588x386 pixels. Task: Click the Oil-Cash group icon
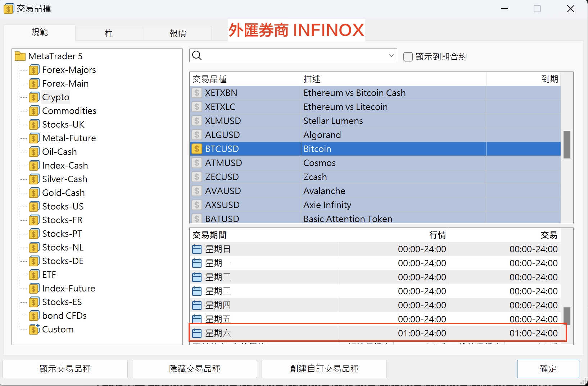coord(34,152)
